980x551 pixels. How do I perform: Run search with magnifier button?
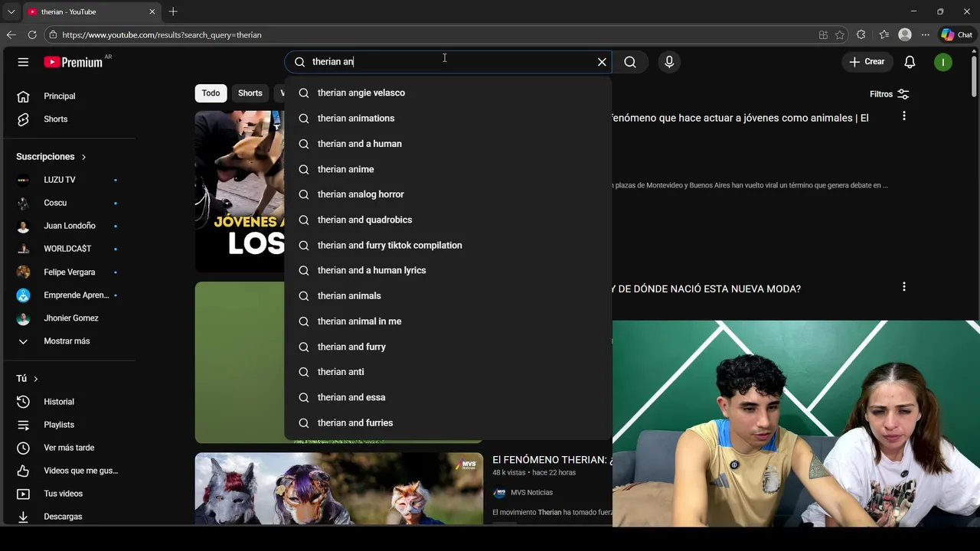[x=630, y=62]
